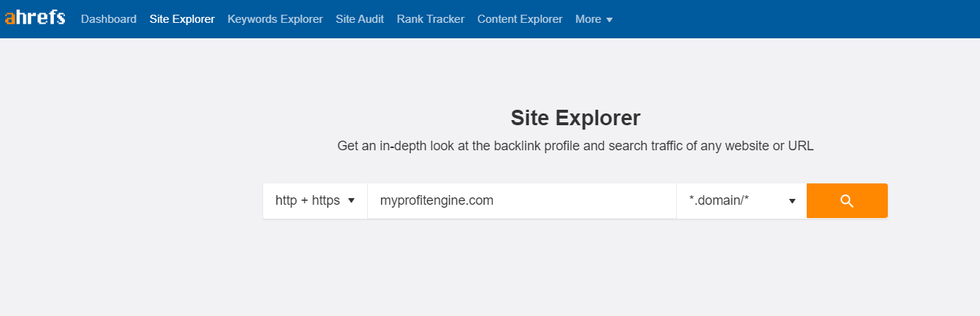Click the 'Get an in-depth look' subtitle

575,146
